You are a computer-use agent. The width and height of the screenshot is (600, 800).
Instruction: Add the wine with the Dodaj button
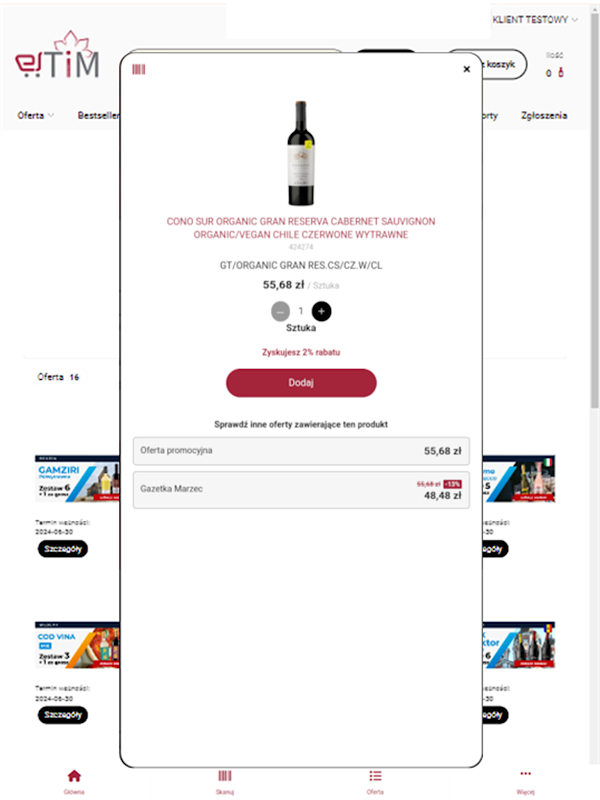tap(301, 383)
